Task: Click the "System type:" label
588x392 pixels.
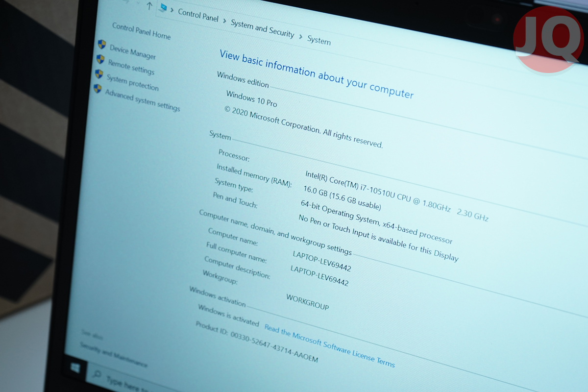Action: [234, 185]
